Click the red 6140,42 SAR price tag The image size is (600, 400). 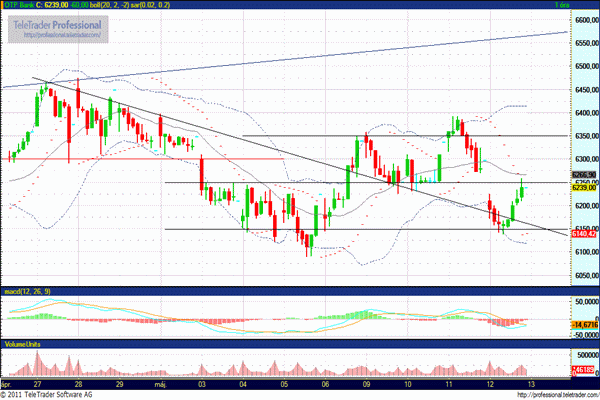point(557,234)
